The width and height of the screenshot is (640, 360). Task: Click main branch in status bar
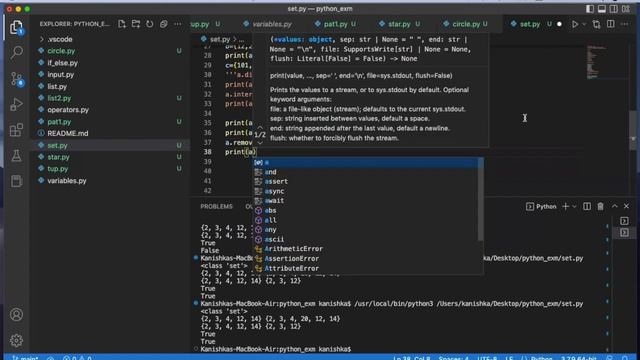(x=24, y=358)
